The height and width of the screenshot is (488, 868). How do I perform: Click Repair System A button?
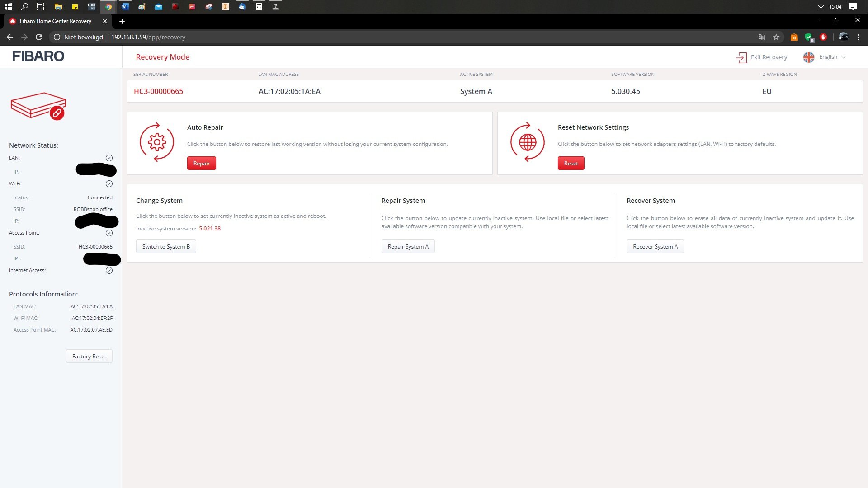tap(408, 246)
